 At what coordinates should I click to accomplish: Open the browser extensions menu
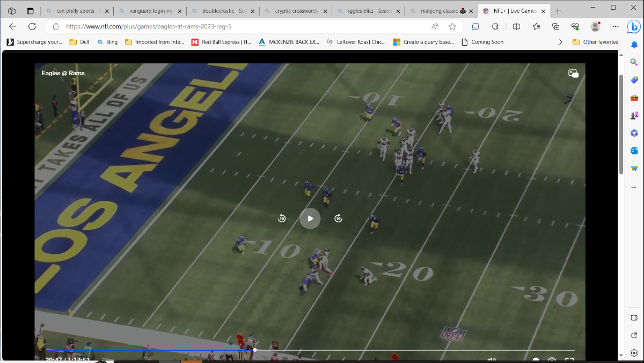pyautogui.click(x=495, y=26)
